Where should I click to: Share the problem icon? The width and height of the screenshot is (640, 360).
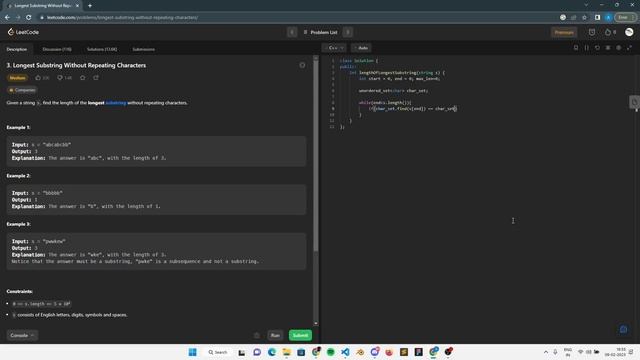96,78
